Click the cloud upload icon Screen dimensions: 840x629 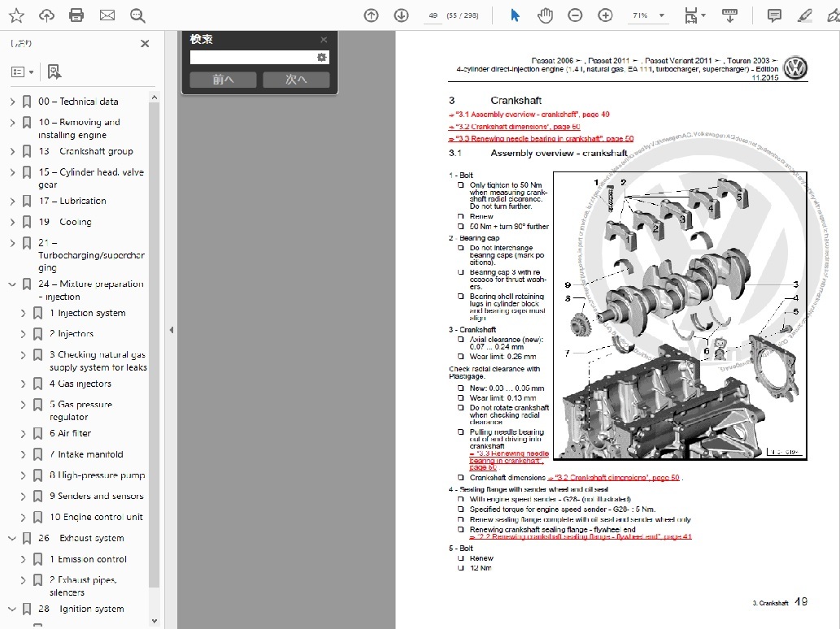tap(46, 15)
